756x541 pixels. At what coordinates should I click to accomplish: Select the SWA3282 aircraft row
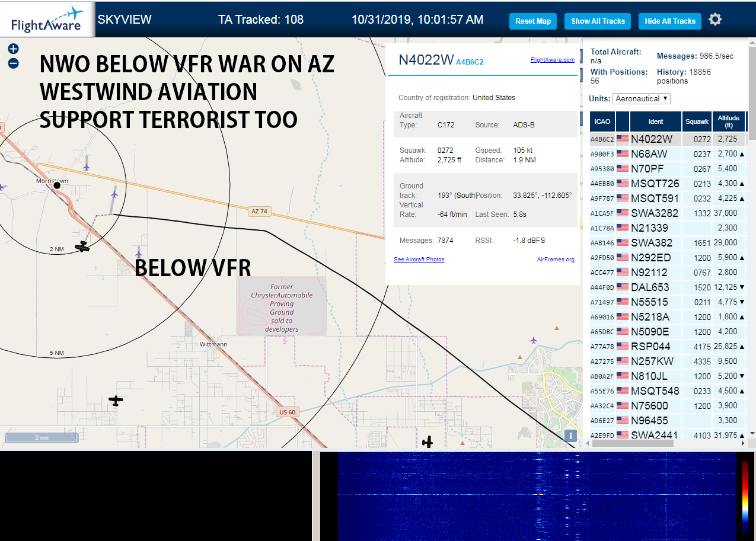pos(668,213)
